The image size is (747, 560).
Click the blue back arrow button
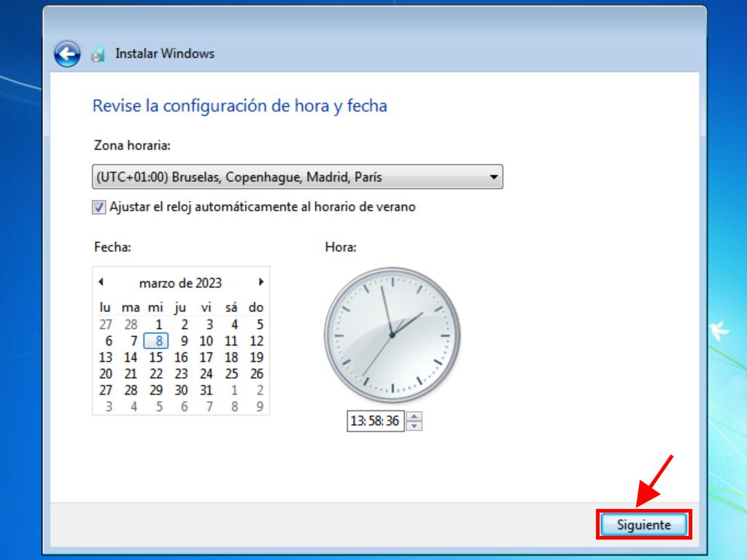[x=67, y=53]
